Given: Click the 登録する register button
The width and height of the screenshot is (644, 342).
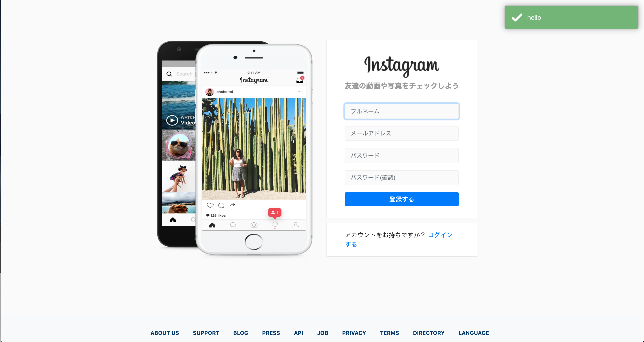Looking at the screenshot, I should (x=402, y=199).
